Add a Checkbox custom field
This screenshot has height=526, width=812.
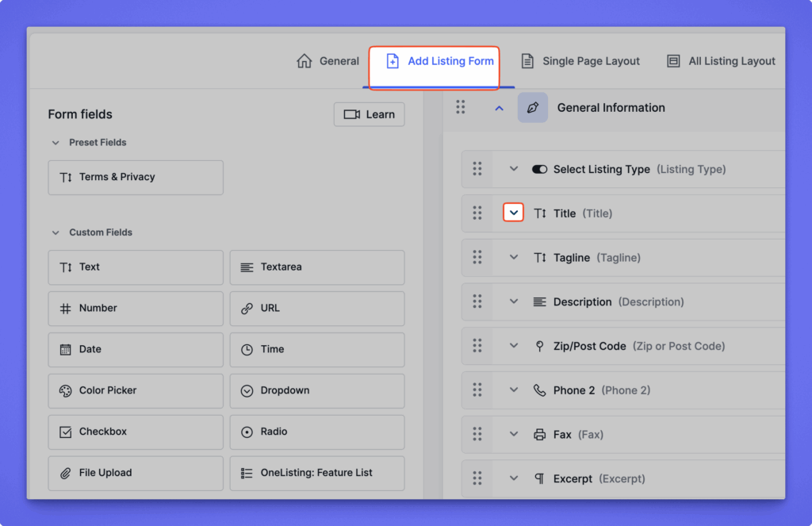(x=136, y=432)
